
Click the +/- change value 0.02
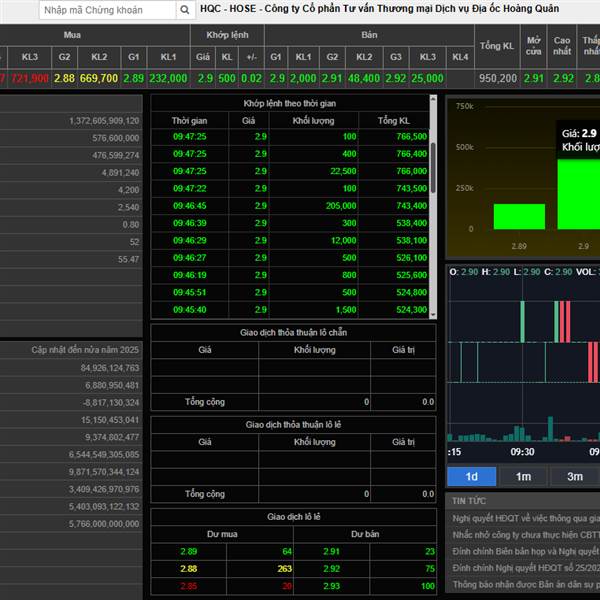click(251, 78)
